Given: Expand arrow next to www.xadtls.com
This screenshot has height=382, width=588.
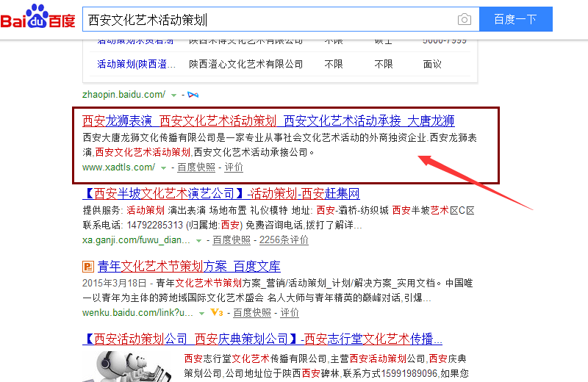Looking at the screenshot, I should click(163, 167).
